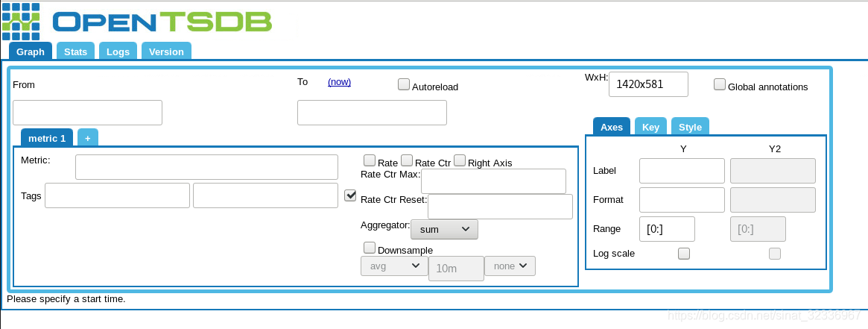This screenshot has width=868, height=329.
Task: Click the Y2 axis Label field
Action: [x=773, y=171]
